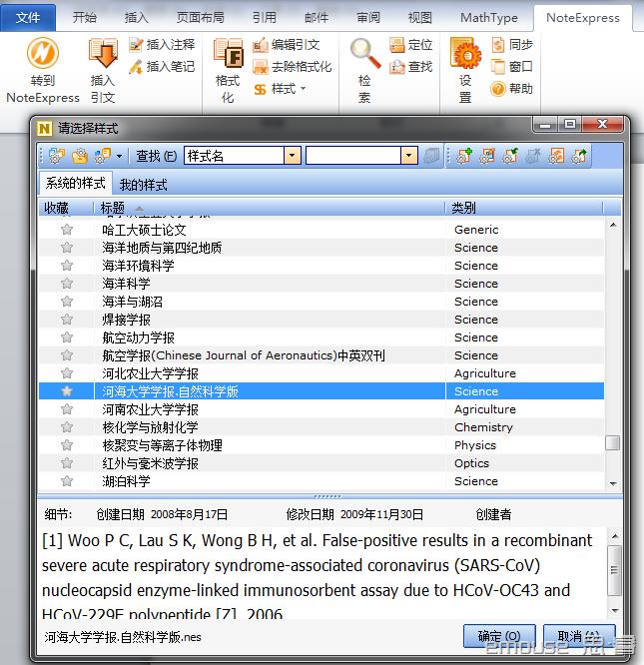Sort by 收藏 column header
The height and width of the screenshot is (665, 644).
coord(66,208)
